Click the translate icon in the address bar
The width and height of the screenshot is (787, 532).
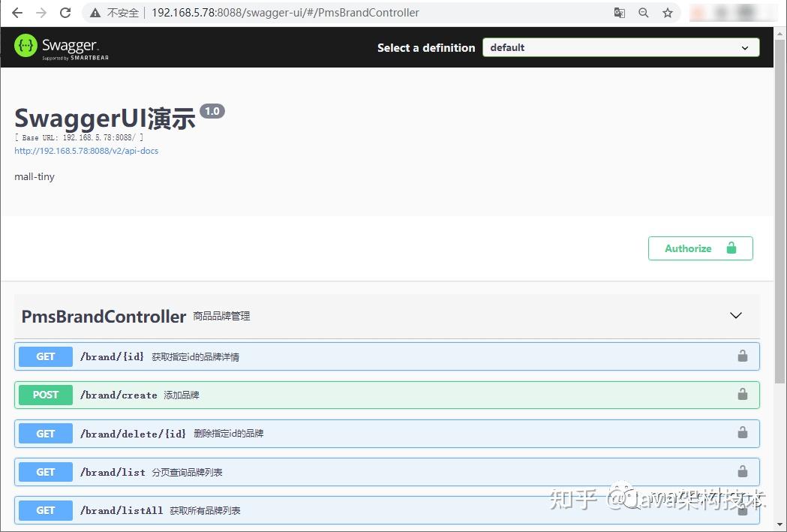click(x=619, y=13)
